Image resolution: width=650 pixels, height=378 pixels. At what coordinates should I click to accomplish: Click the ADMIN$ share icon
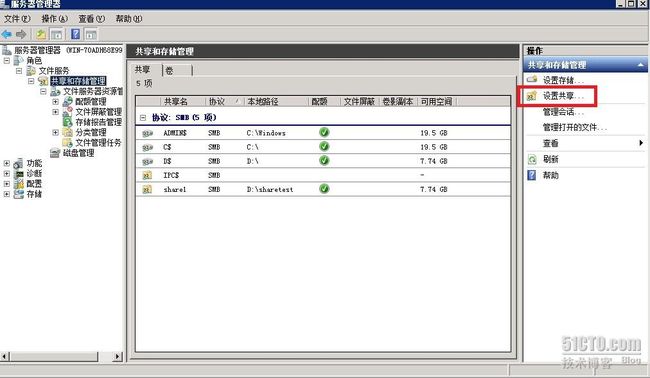click(148, 133)
